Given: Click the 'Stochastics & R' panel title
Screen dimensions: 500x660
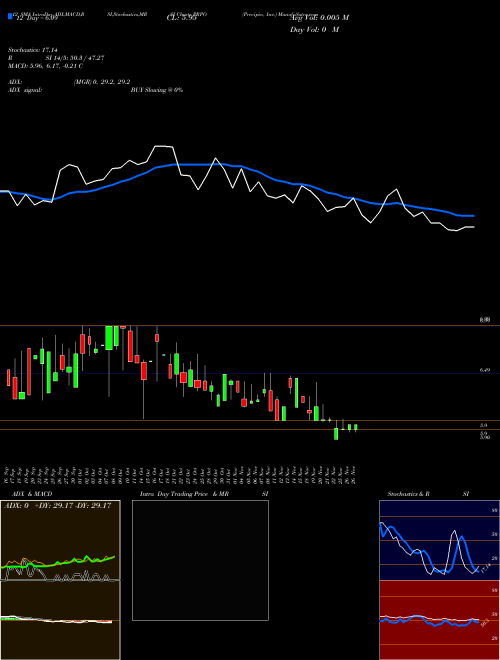Looking at the screenshot, I should click(408, 494).
